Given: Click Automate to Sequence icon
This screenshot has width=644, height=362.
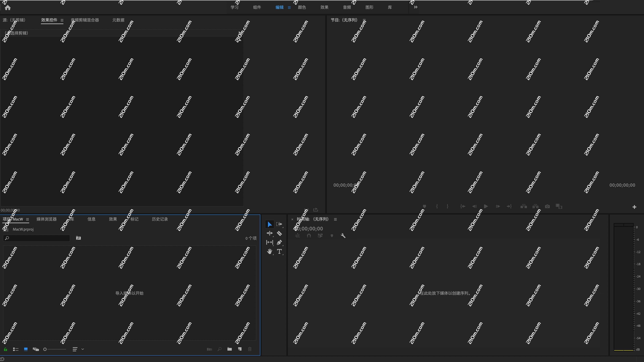Looking at the screenshot, I should [209, 349].
